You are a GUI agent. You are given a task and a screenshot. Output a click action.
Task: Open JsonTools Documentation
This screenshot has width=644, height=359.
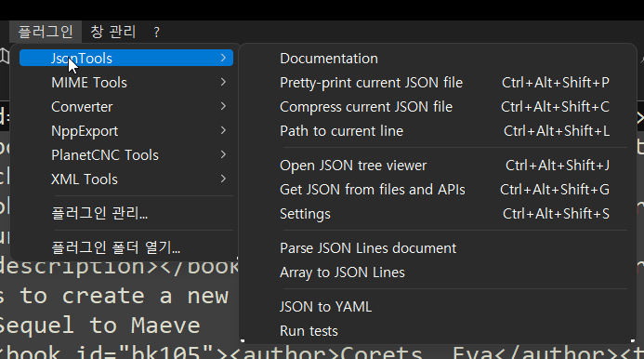pos(438,58)
